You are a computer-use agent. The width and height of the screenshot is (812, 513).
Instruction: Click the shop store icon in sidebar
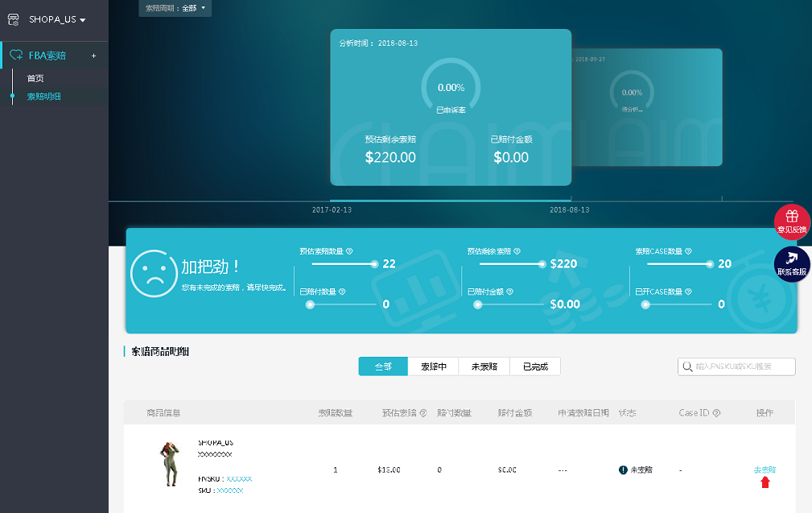point(13,19)
